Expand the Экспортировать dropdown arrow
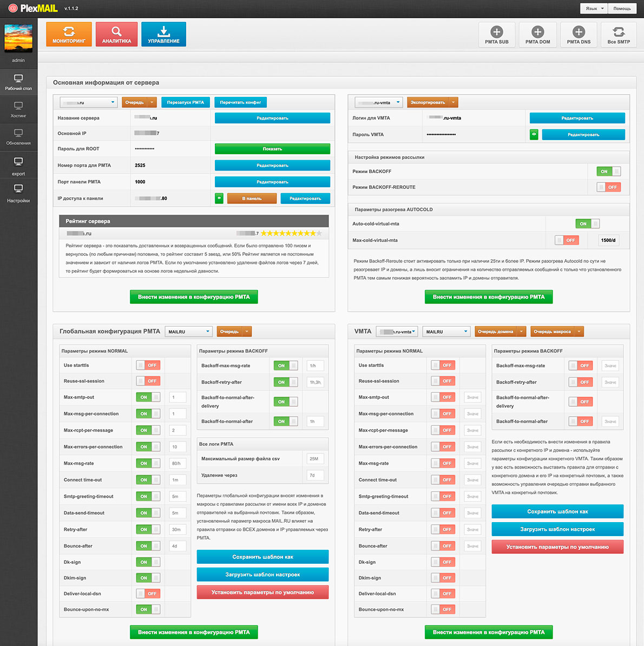 coord(453,102)
